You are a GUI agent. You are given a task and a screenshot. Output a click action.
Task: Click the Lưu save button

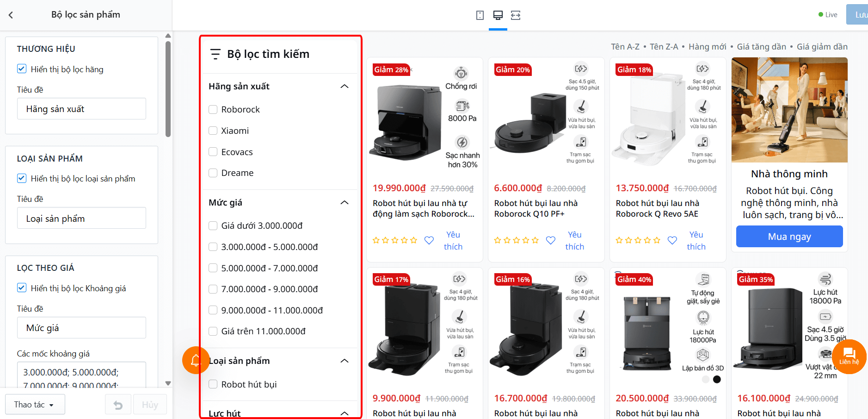tap(857, 15)
